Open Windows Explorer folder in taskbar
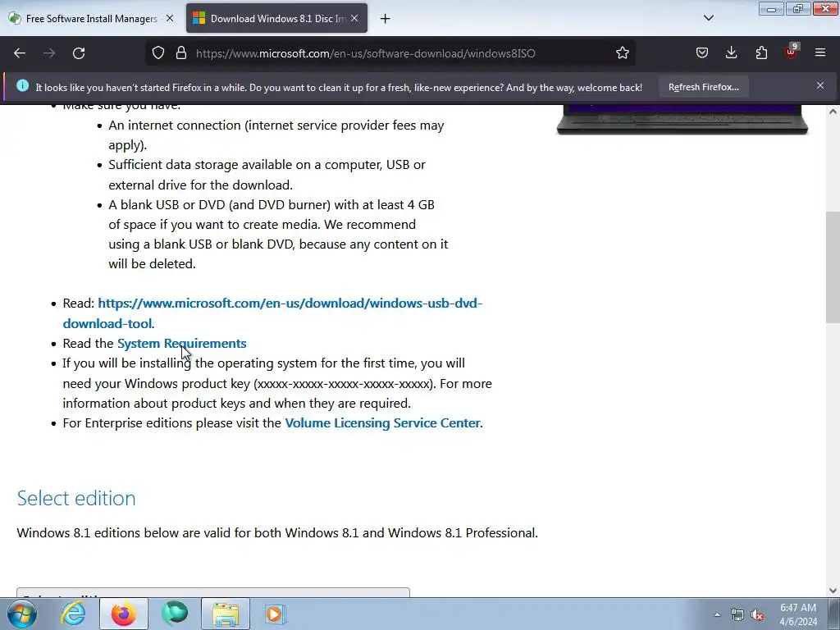Viewport: 840px width, 630px height. [x=226, y=614]
